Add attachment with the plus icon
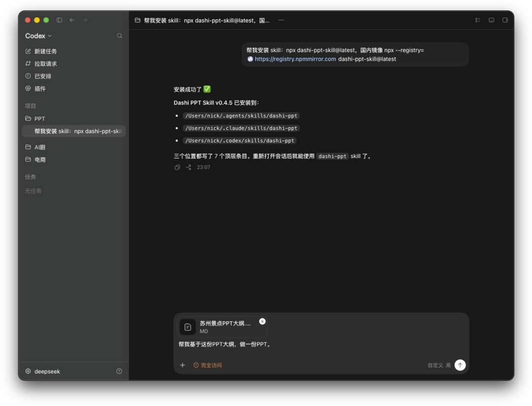532x406 pixels. coord(183,365)
